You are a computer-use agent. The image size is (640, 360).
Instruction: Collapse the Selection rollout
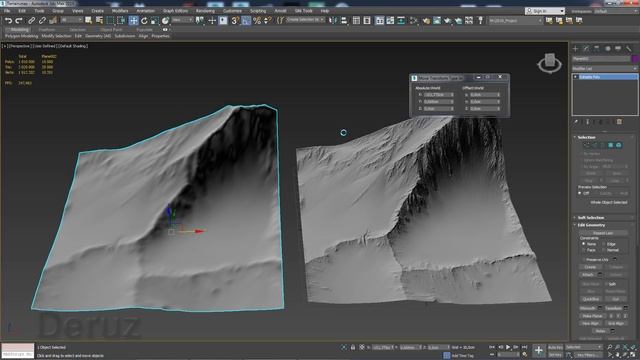click(587, 137)
